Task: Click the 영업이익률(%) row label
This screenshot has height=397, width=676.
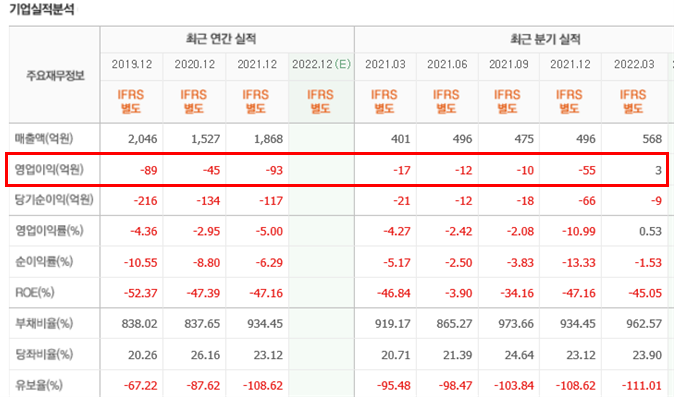Action: click(x=49, y=231)
